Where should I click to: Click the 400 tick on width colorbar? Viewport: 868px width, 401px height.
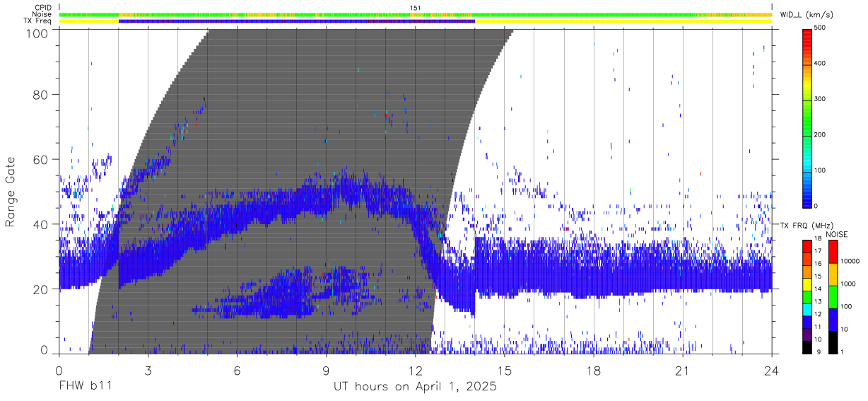tap(821, 64)
